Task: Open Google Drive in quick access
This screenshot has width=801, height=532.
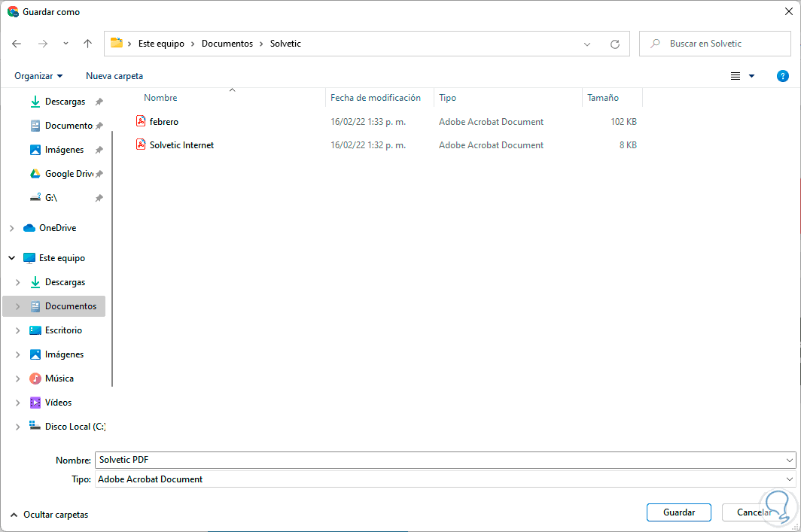Action: coord(69,174)
